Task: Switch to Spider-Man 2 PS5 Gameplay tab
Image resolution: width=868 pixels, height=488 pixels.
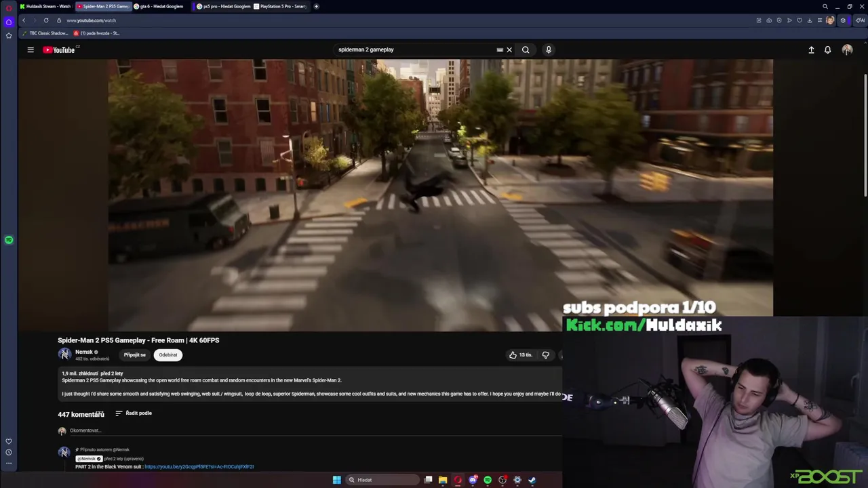Action: click(x=102, y=6)
